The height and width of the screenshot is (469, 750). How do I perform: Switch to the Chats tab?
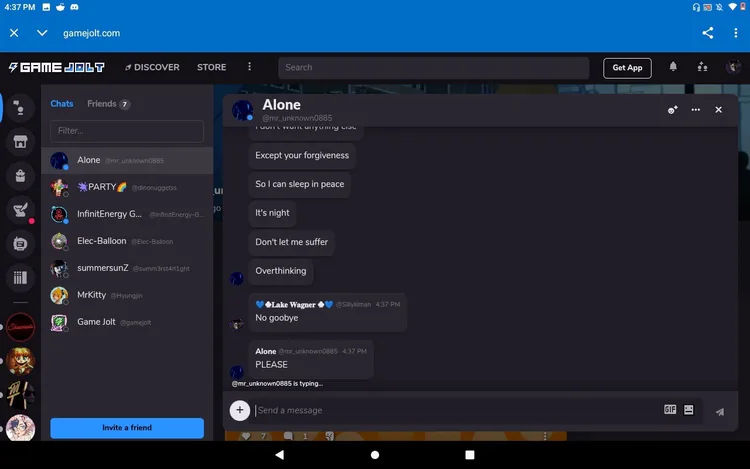(62, 104)
